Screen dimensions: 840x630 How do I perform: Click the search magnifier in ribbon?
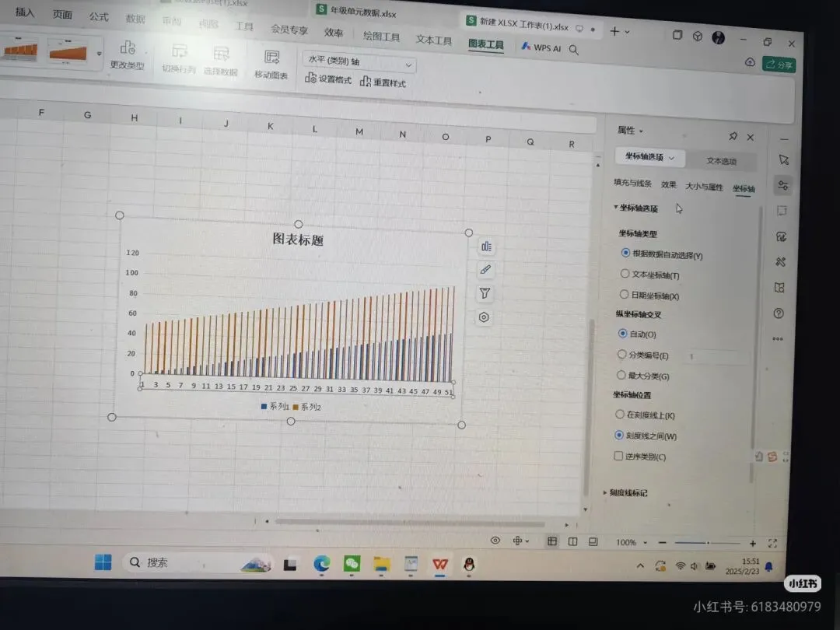coord(574,50)
